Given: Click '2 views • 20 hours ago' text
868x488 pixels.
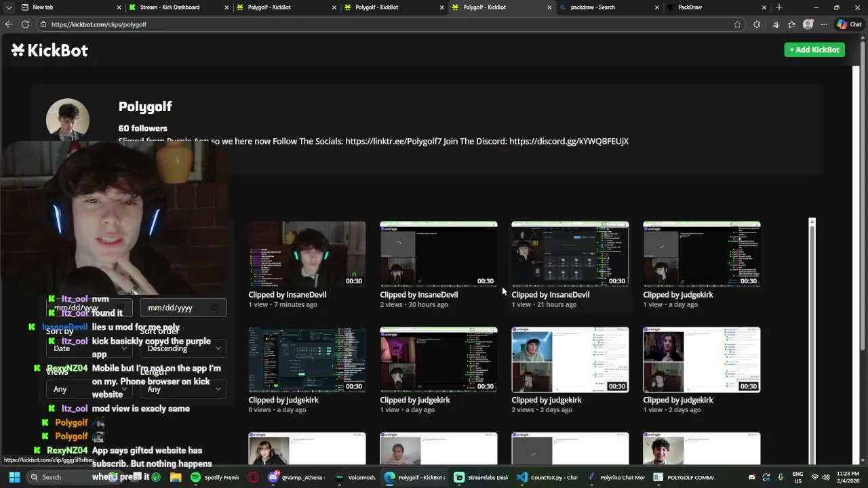Looking at the screenshot, I should click(414, 304).
